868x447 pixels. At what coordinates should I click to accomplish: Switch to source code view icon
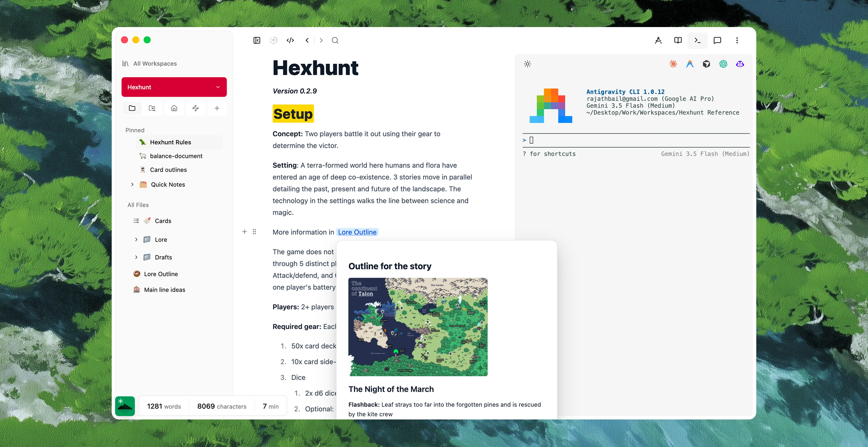click(x=290, y=40)
